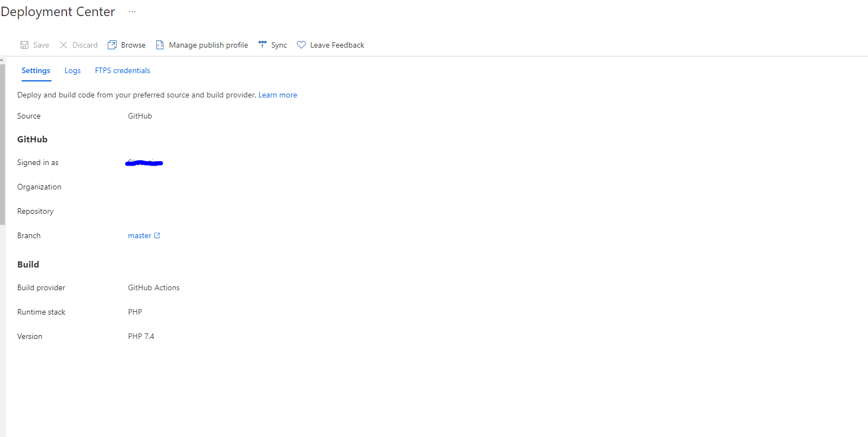The width and height of the screenshot is (868, 437).
Task: Click the PHP 7.4 version value
Action: (141, 336)
